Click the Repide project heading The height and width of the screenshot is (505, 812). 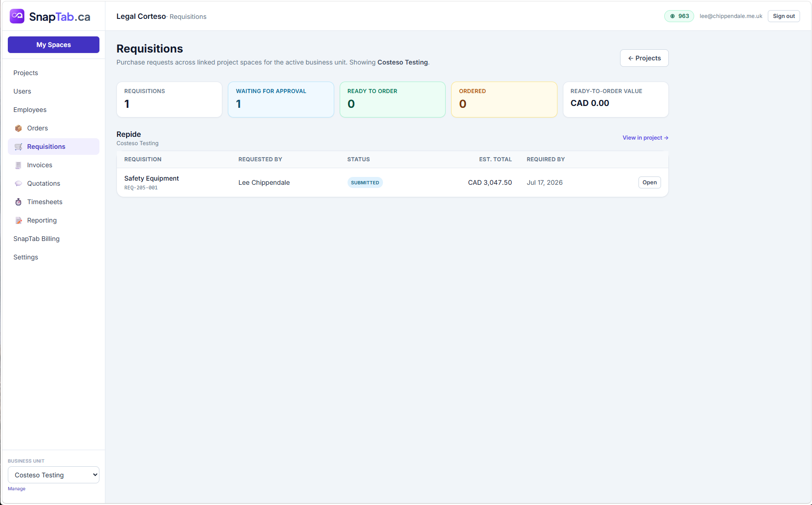[x=129, y=134]
